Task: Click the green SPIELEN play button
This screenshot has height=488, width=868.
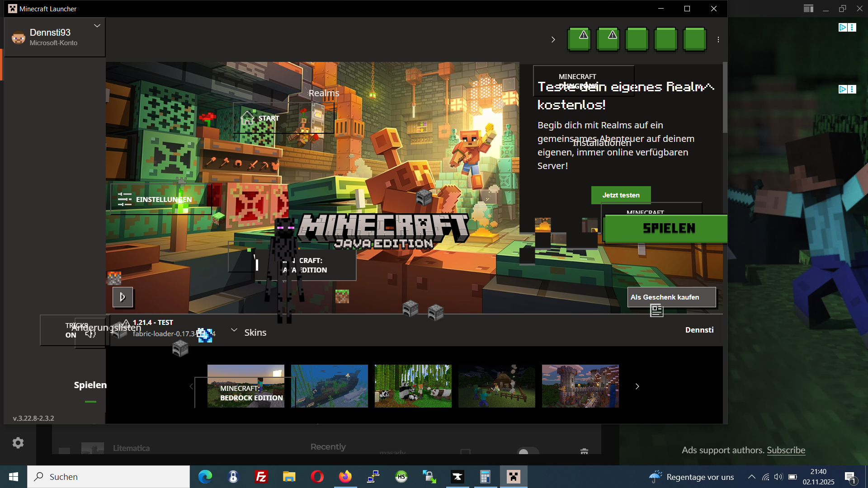Action: pos(668,229)
